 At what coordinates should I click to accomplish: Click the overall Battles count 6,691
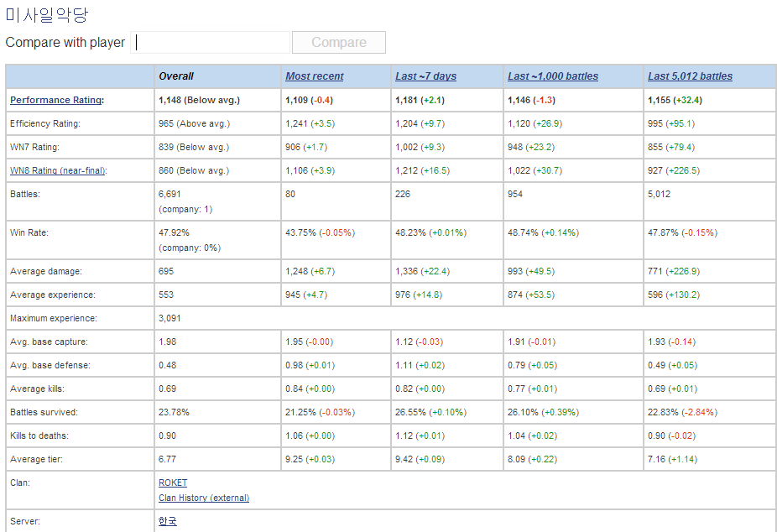(x=169, y=194)
